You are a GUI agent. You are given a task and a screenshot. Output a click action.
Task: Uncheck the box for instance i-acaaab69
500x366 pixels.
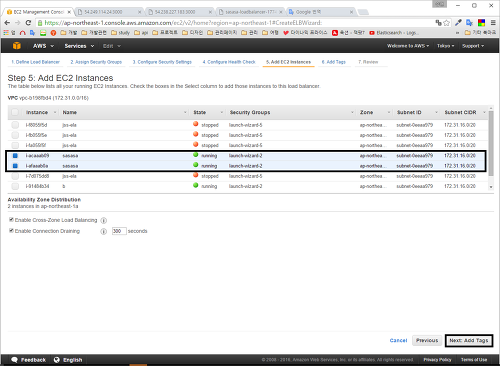(x=15, y=156)
